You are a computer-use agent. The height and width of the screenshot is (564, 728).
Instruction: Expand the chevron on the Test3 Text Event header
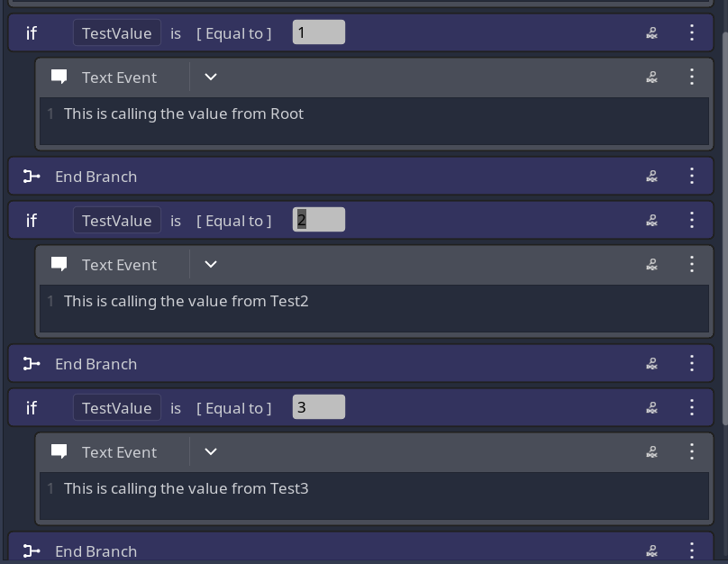[x=210, y=451]
